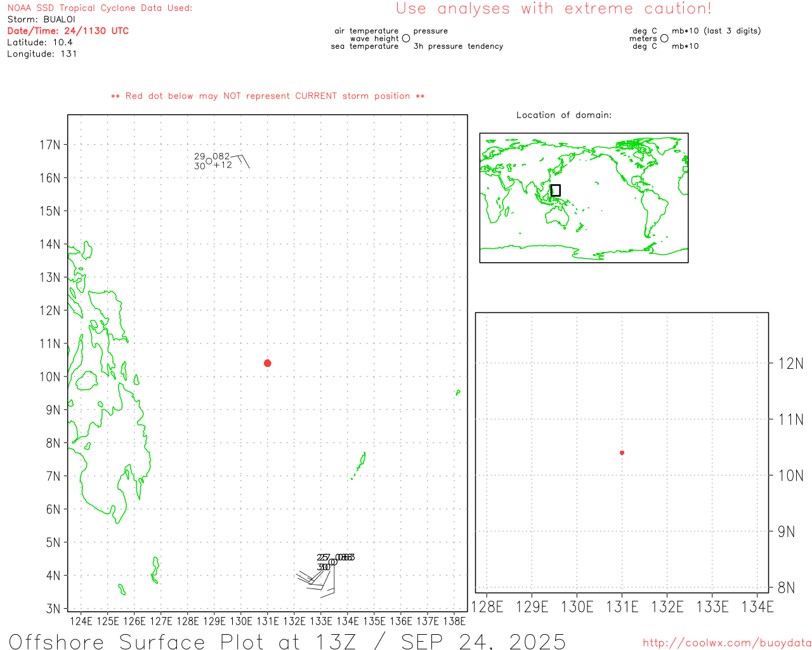Click the ship observation cluster near 4N 133E
Screen dimensions: 812x650
tap(325, 574)
